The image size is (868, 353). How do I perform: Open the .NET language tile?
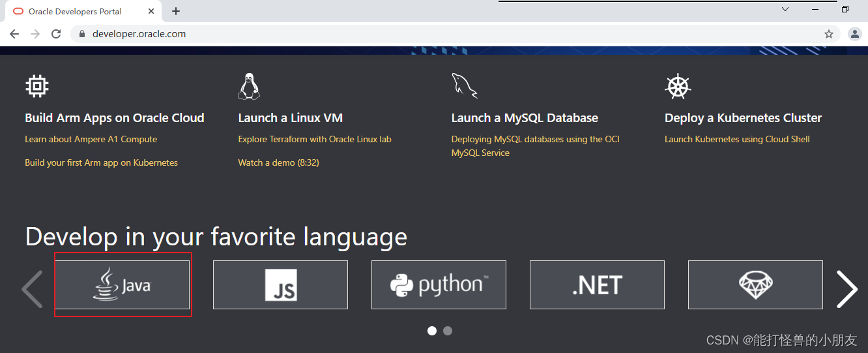click(x=597, y=285)
